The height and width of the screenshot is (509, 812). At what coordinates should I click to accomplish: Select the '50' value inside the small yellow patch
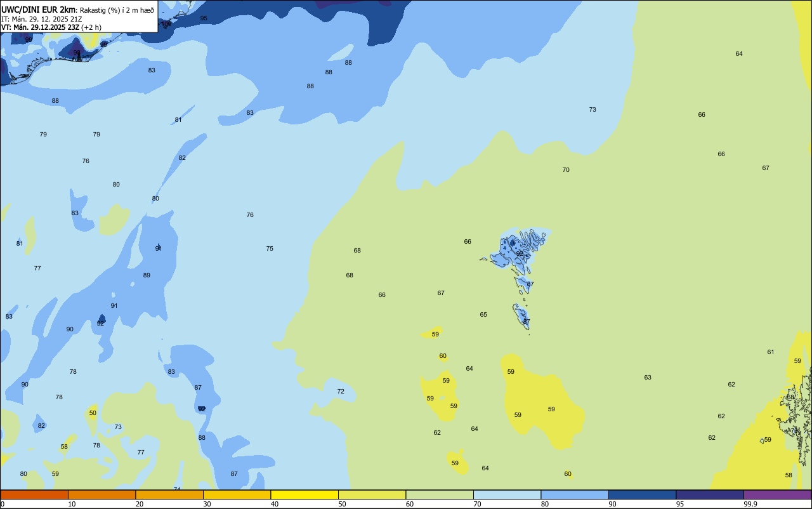(93, 413)
